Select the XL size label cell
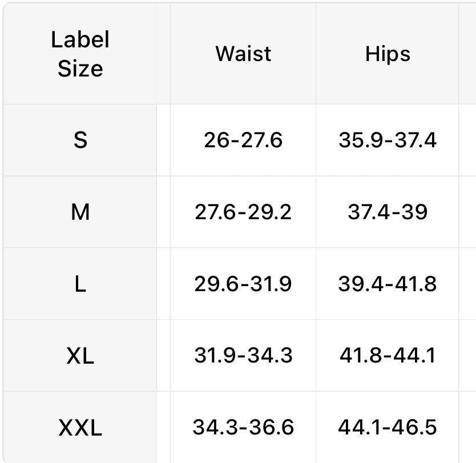 80,356
